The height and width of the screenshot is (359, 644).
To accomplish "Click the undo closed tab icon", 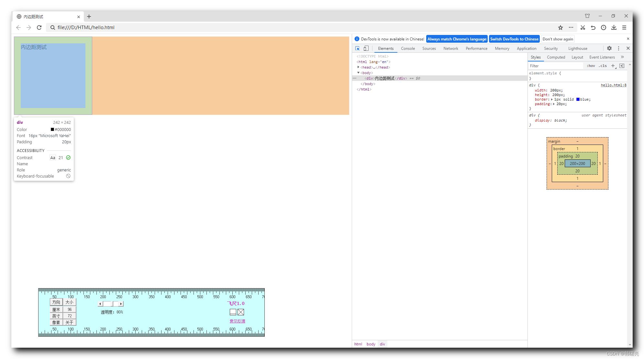I will (x=593, y=27).
